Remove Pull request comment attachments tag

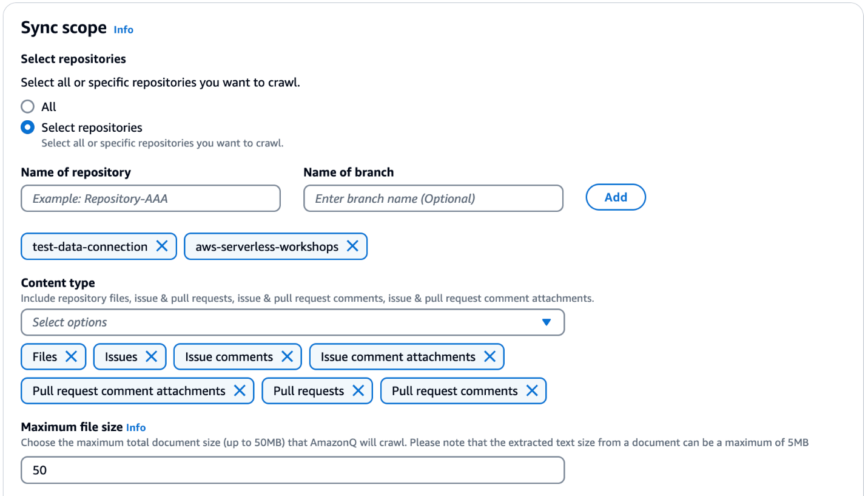[240, 391]
